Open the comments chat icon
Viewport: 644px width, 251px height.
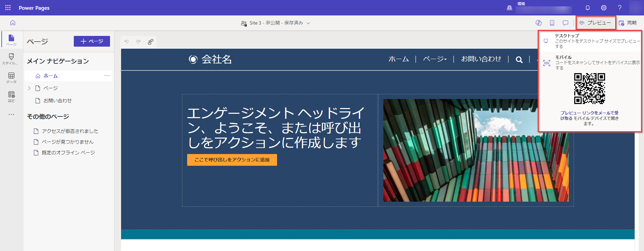click(566, 23)
